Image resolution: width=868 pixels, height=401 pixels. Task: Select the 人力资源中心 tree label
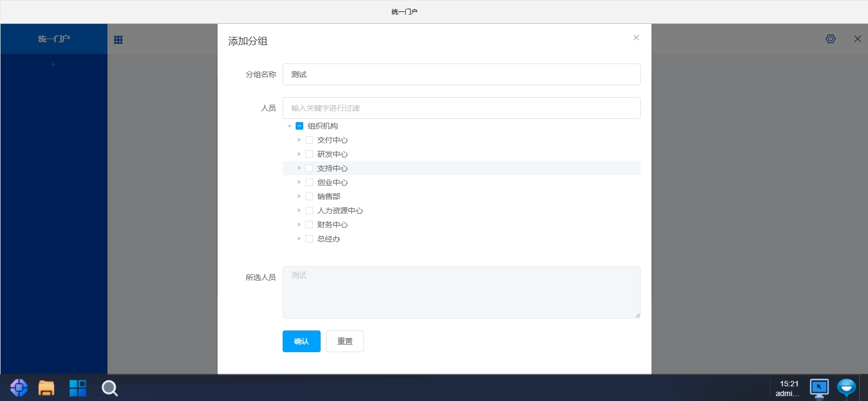tap(340, 211)
